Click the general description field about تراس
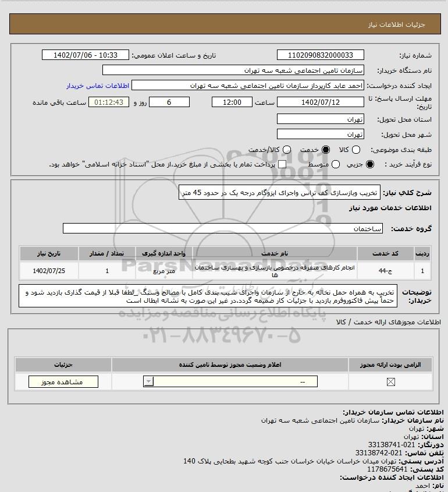Image resolution: width=448 pixels, height=492 pixels. click(x=279, y=192)
